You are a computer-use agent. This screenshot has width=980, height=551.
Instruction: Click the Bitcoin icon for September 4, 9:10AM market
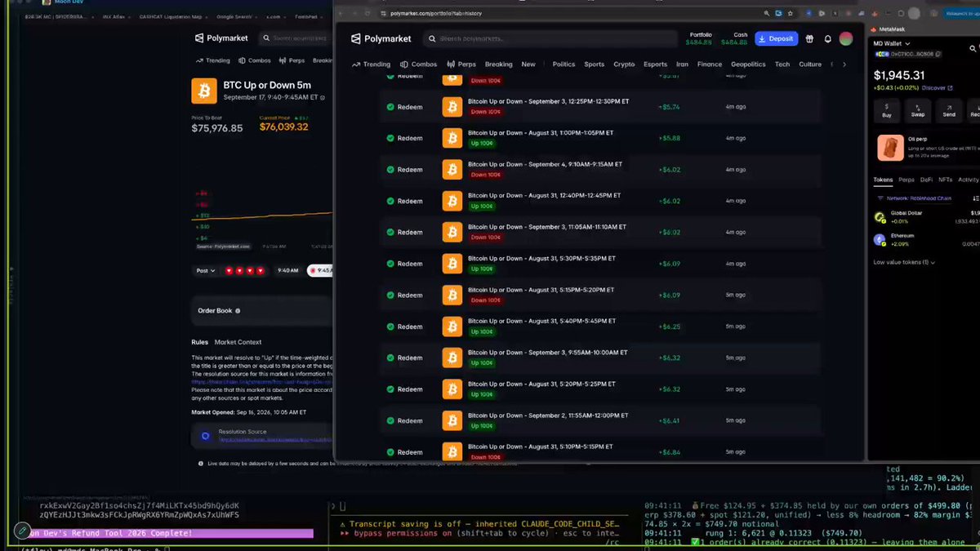[452, 170]
